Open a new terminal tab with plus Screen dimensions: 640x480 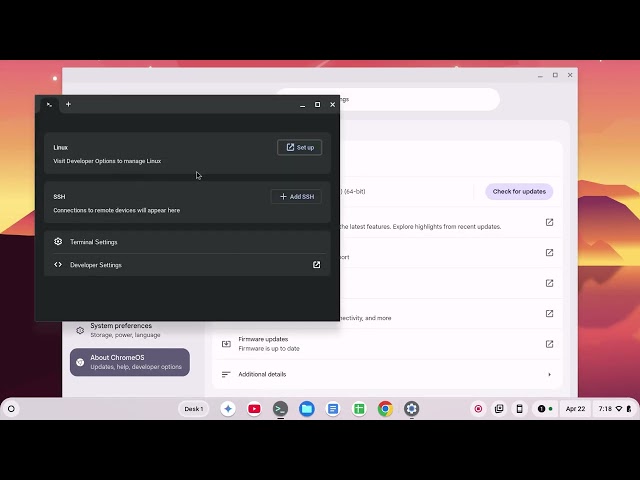coord(68,104)
